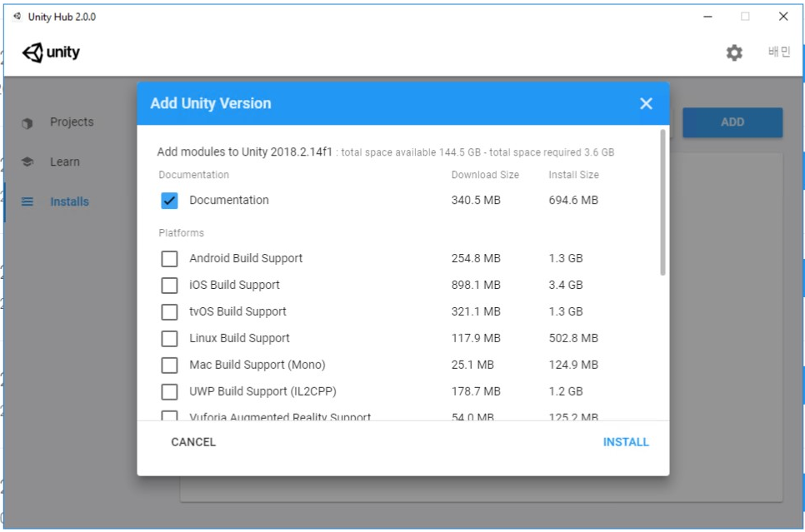This screenshot has height=532, width=805.
Task: Click the Download Size column header
Action: pyautogui.click(x=485, y=175)
